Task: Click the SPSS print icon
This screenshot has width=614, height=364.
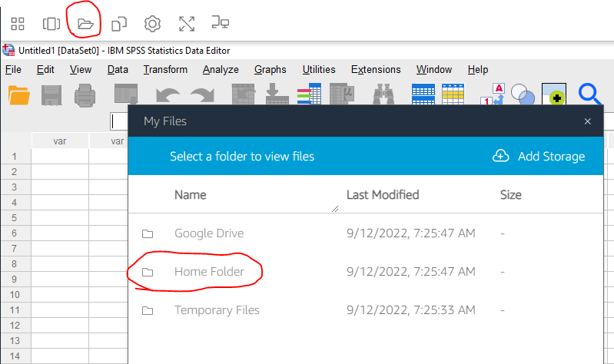Action: [85, 95]
